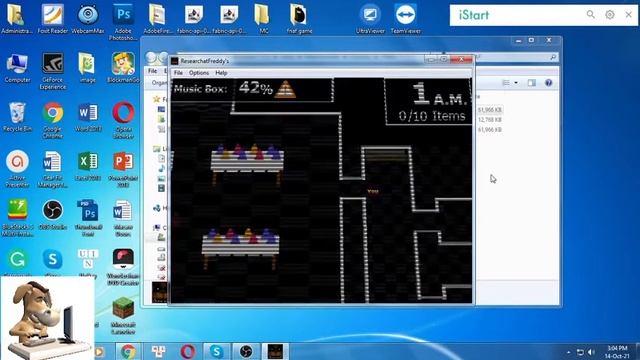
Task: Open Explorer help via question mark icon
Action: coord(549,83)
